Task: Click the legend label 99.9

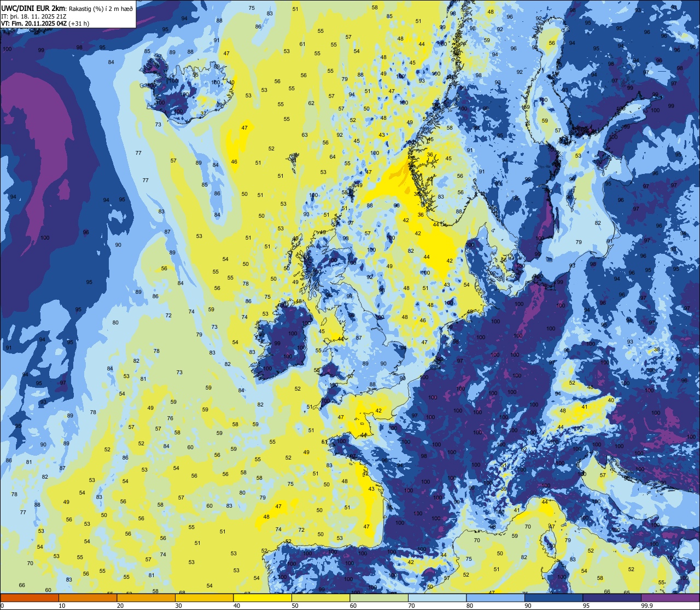Action: click(647, 606)
